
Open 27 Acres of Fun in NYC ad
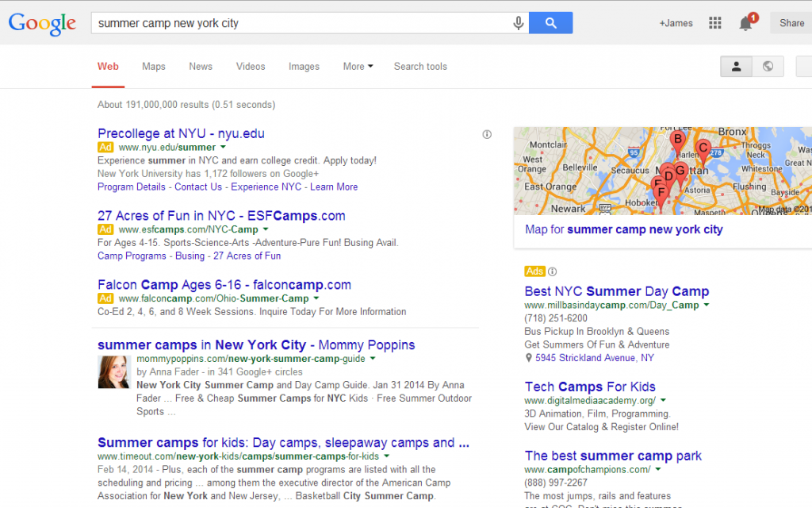point(221,216)
